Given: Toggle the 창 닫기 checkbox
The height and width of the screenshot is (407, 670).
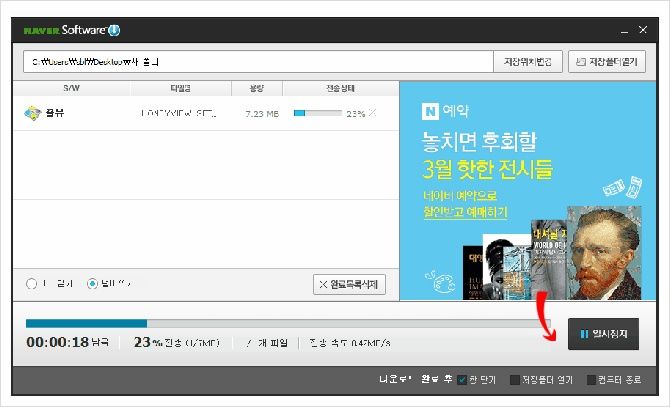Looking at the screenshot, I should click(x=461, y=380).
